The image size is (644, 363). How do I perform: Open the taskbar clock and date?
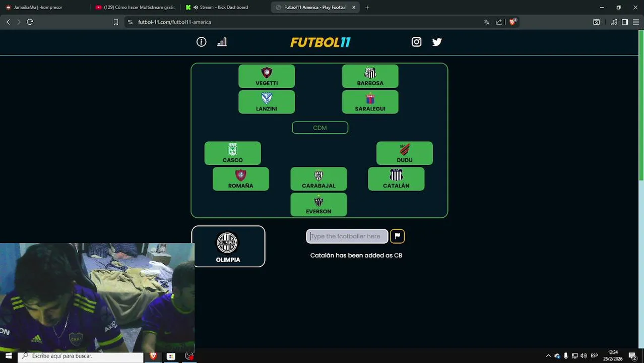coord(613,356)
